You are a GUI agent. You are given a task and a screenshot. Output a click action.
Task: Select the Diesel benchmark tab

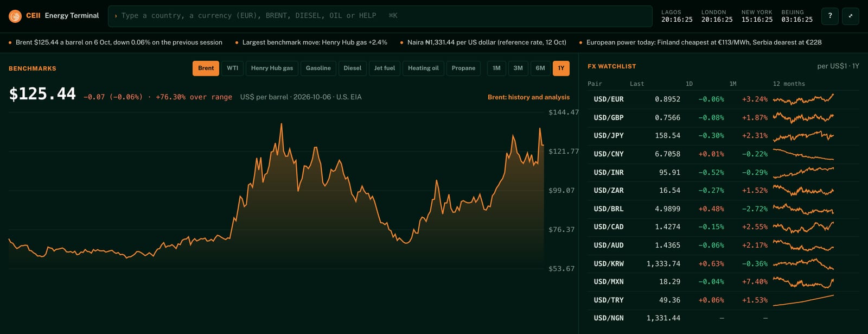coord(352,68)
